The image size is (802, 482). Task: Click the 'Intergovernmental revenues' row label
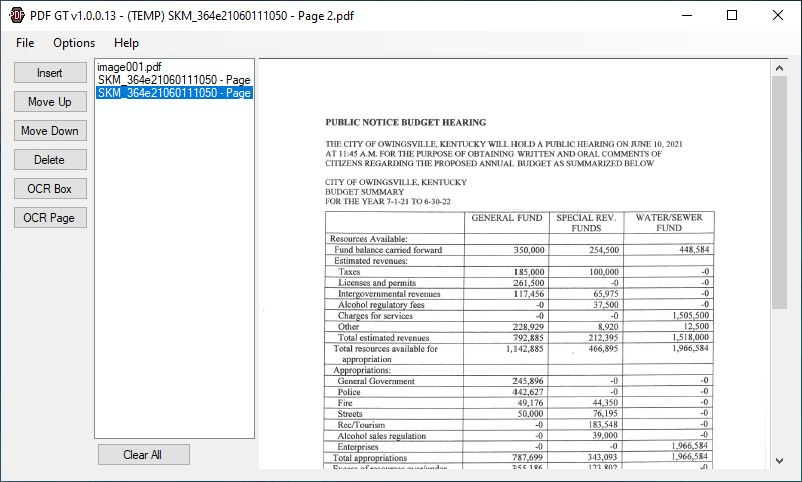(x=389, y=294)
